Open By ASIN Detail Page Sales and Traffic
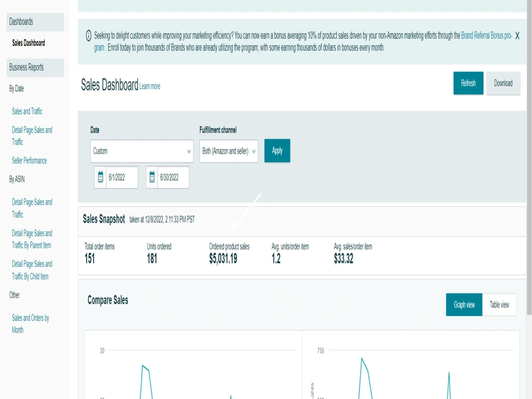 coord(32,209)
